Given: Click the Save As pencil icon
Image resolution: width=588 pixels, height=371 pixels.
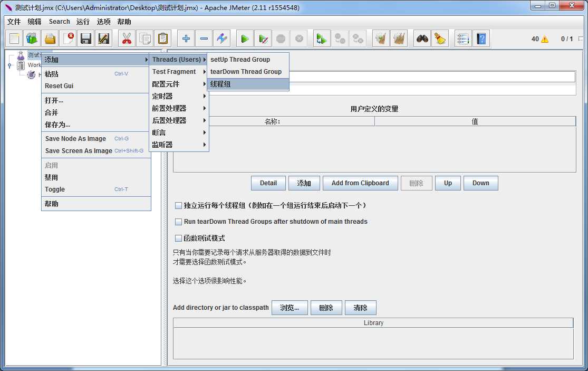Looking at the screenshot, I should (104, 39).
